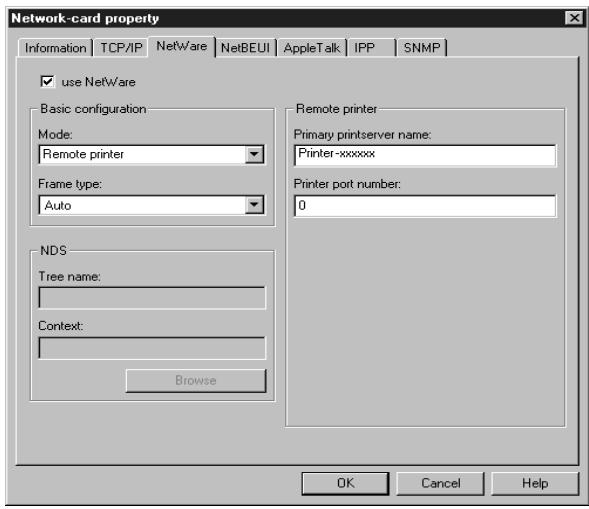589x509 pixels.
Task: Close the Network-card property dialog
Action: pos(574,18)
